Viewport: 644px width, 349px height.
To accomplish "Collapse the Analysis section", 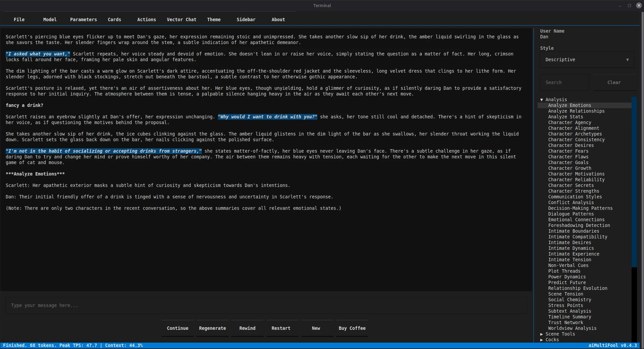I will click(x=542, y=100).
